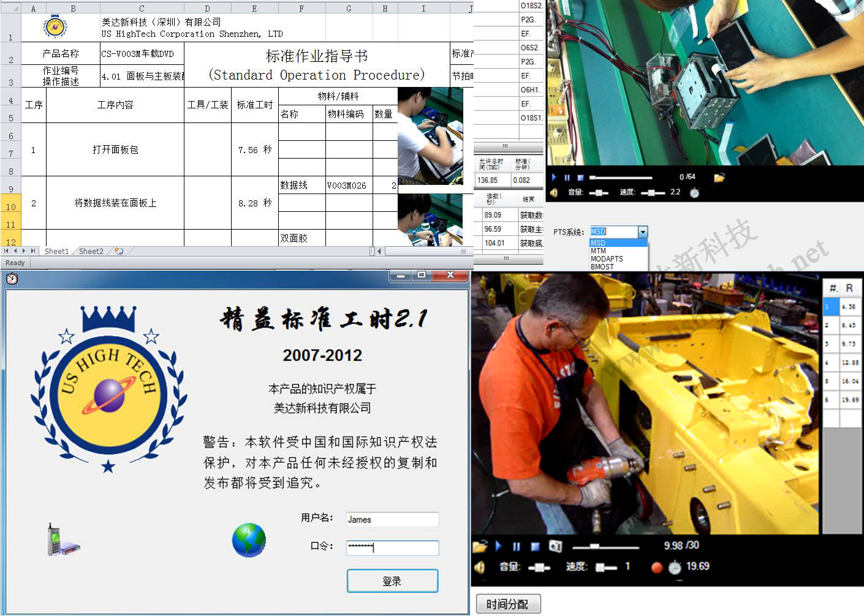Viewport: 864px width, 616px height.
Task: Click the 时间分配 button
Action: coord(507,604)
